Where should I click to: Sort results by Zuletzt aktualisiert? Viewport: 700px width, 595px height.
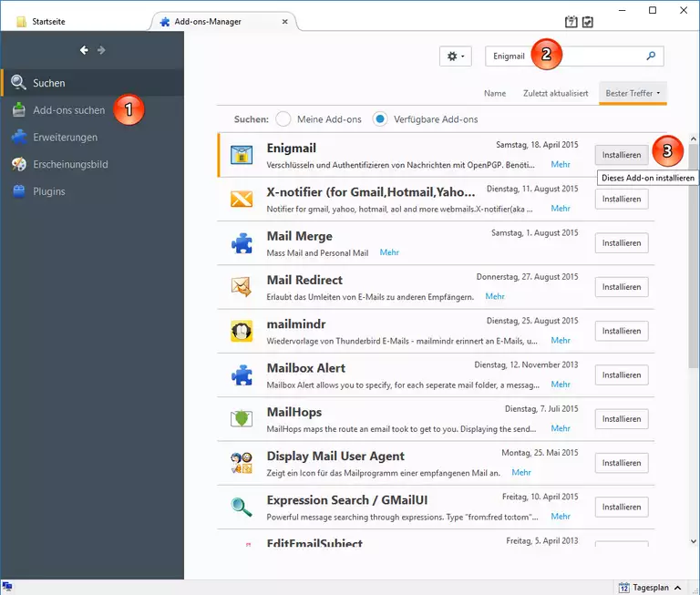pyautogui.click(x=555, y=93)
